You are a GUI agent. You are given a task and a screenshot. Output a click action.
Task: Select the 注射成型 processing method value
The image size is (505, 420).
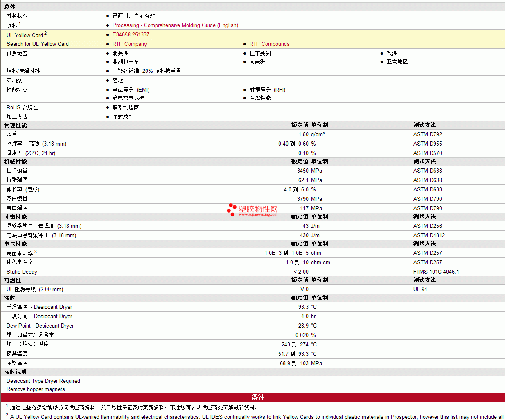point(123,117)
